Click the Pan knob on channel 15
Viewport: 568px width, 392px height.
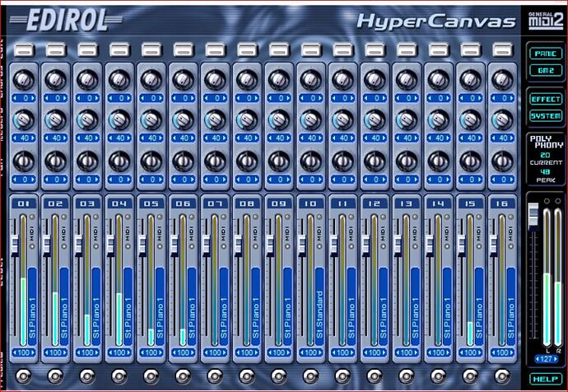pyautogui.click(x=470, y=161)
